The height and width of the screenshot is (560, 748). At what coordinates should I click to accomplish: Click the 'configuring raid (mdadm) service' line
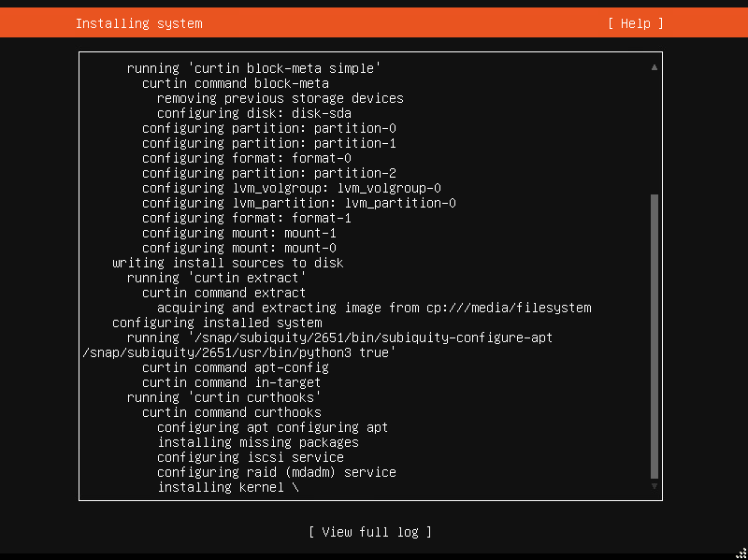point(277,472)
